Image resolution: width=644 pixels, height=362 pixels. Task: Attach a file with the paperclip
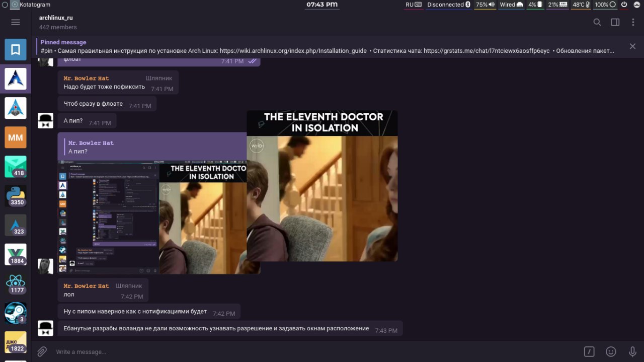coord(42,351)
